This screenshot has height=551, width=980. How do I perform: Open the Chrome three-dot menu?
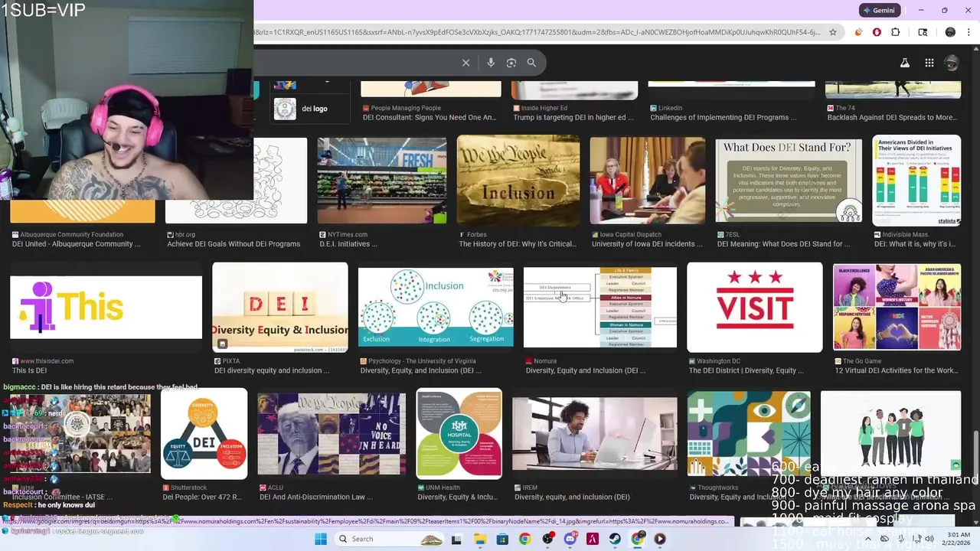pyautogui.click(x=969, y=32)
